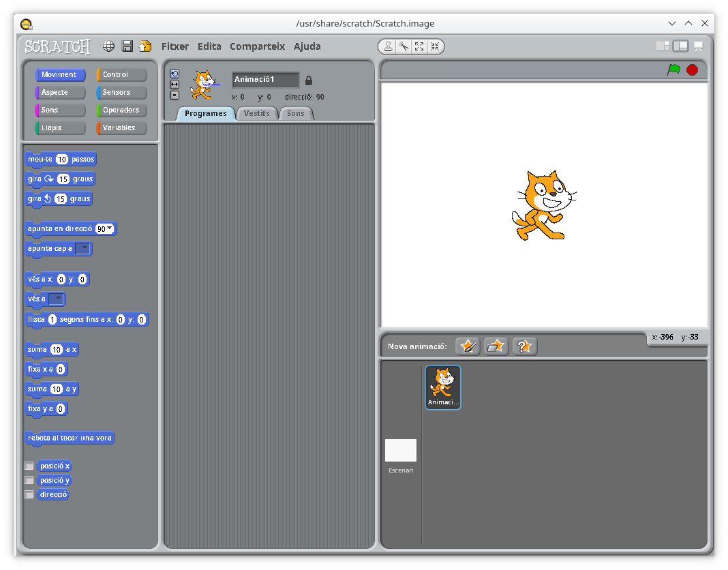Select the Aspecte block category
Screen dimensions: 728x570
tap(60, 92)
